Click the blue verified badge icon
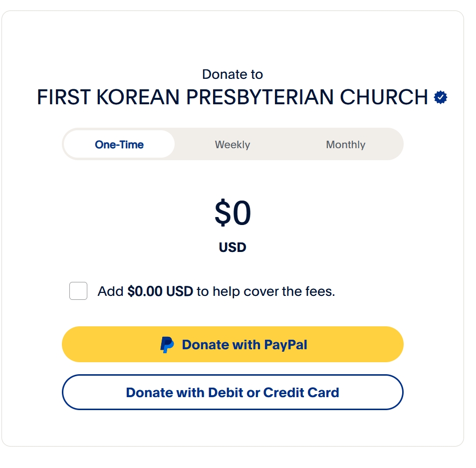 pos(440,97)
